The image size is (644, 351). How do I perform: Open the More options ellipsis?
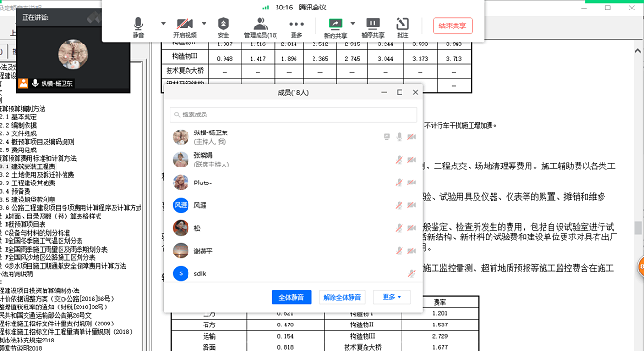[296, 27]
